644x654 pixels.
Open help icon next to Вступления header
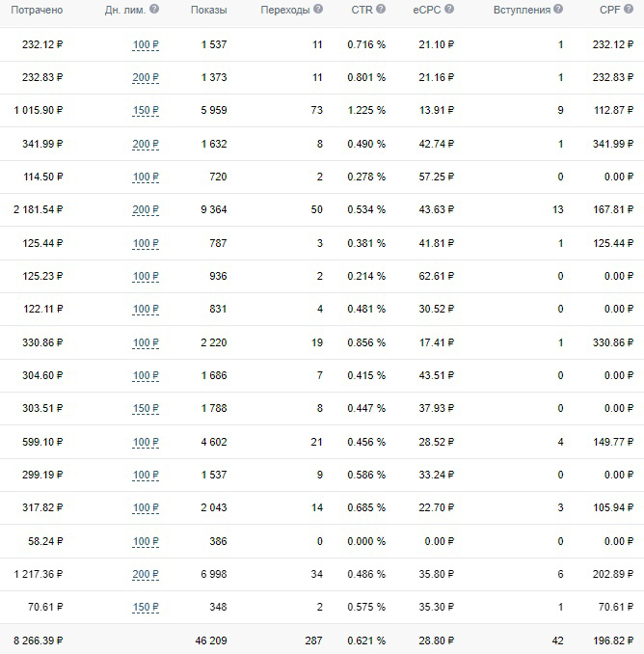click(558, 9)
